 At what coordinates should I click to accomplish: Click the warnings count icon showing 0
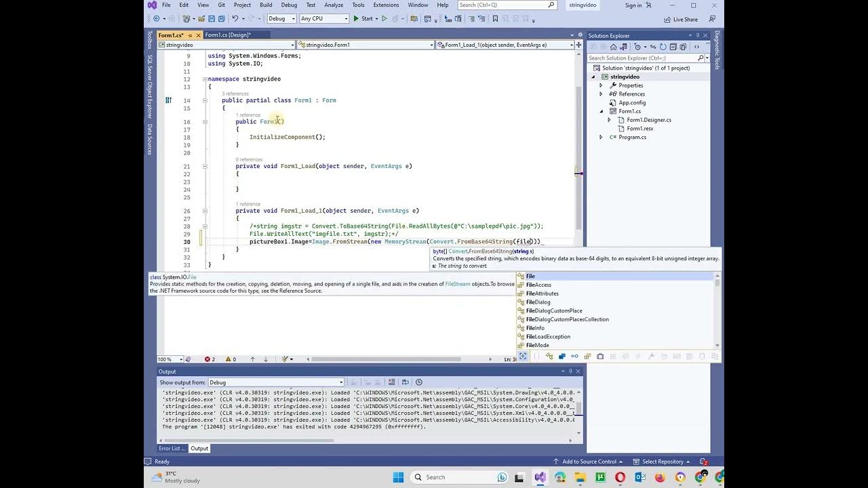231,359
